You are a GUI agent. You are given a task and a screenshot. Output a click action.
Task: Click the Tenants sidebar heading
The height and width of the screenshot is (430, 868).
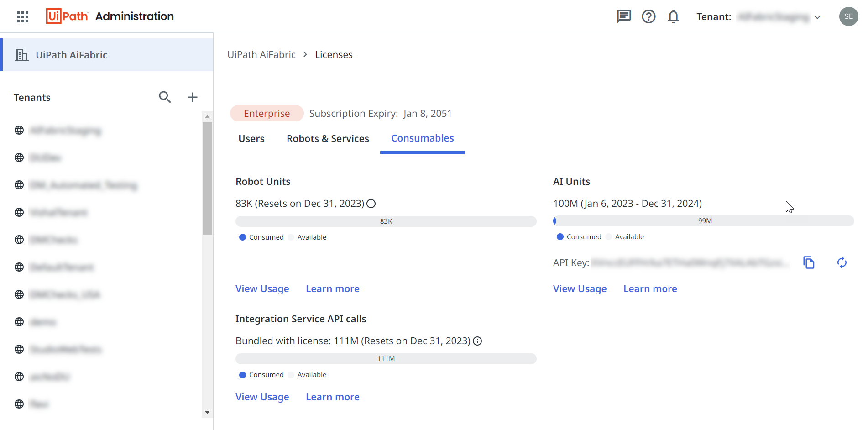[x=32, y=98]
